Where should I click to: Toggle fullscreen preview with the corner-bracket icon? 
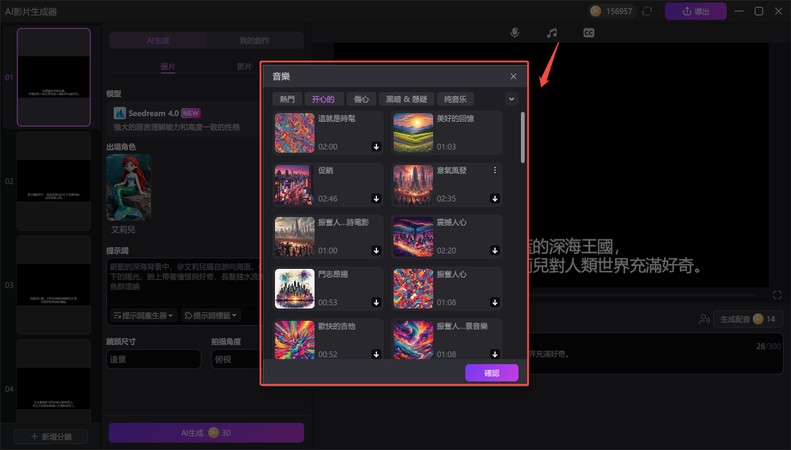click(777, 295)
